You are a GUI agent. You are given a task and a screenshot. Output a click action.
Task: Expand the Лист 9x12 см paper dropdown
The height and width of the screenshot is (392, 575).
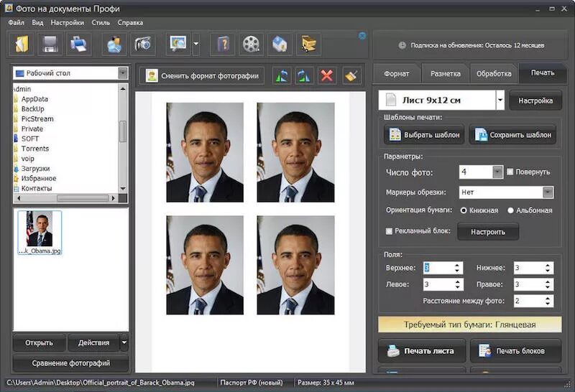pyautogui.click(x=500, y=100)
